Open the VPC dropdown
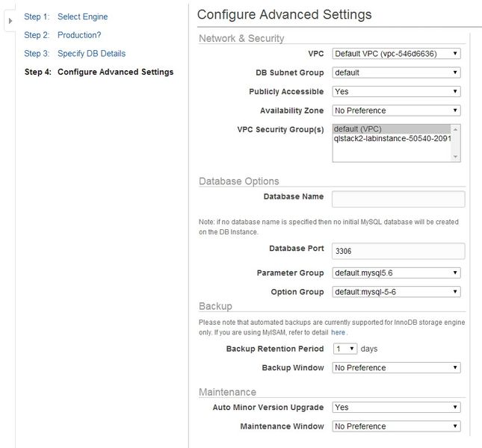This screenshot has height=448, width=482. (396, 54)
